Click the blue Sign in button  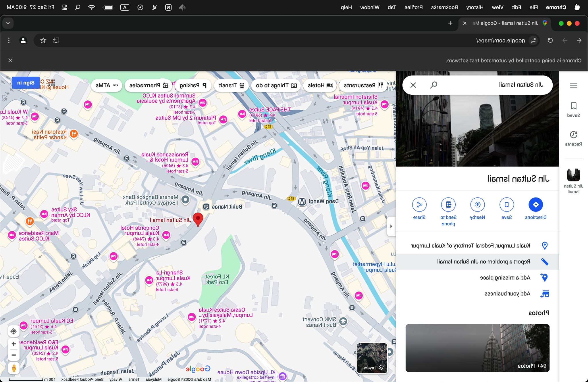point(26,83)
